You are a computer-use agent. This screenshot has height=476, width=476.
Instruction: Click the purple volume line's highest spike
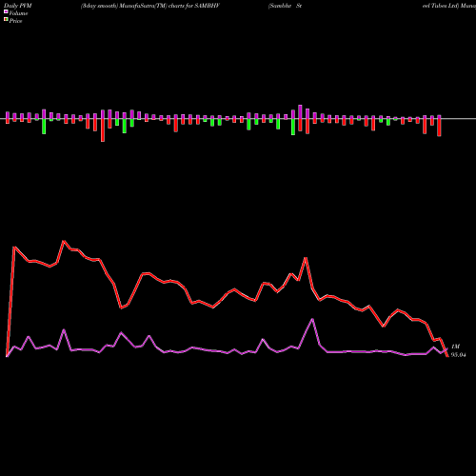click(x=312, y=319)
